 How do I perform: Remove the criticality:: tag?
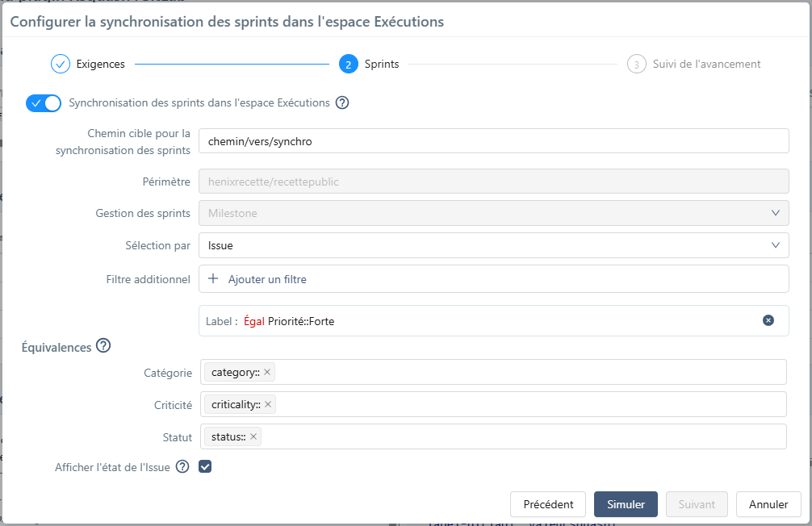tap(268, 404)
